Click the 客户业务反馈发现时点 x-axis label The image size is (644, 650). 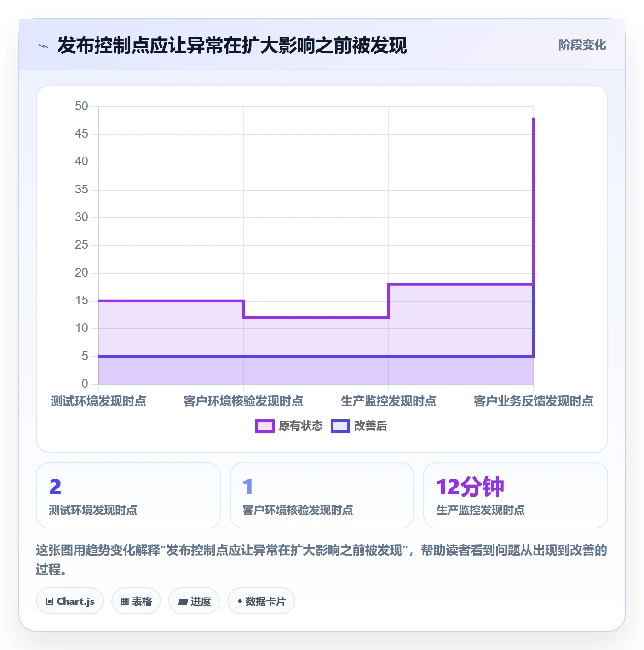pyautogui.click(x=534, y=401)
